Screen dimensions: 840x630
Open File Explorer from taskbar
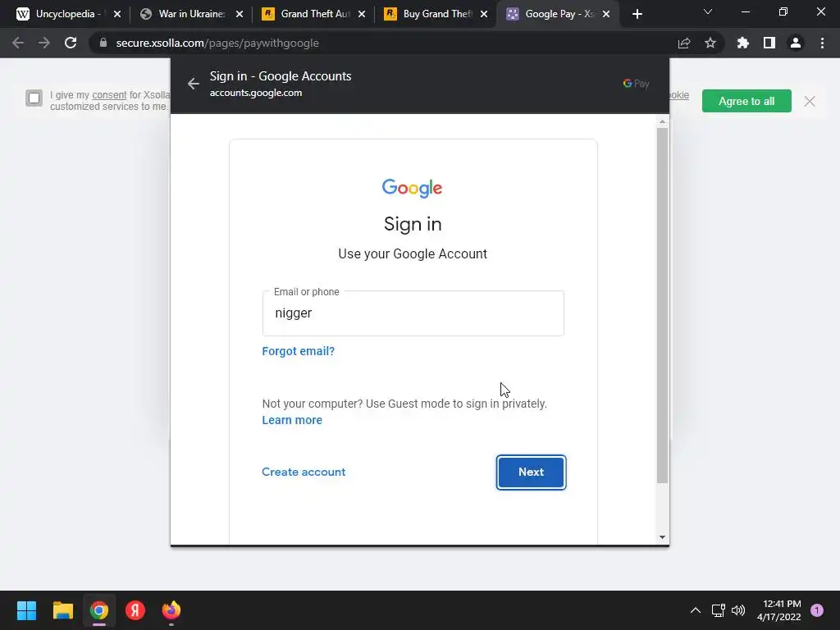pos(62,610)
